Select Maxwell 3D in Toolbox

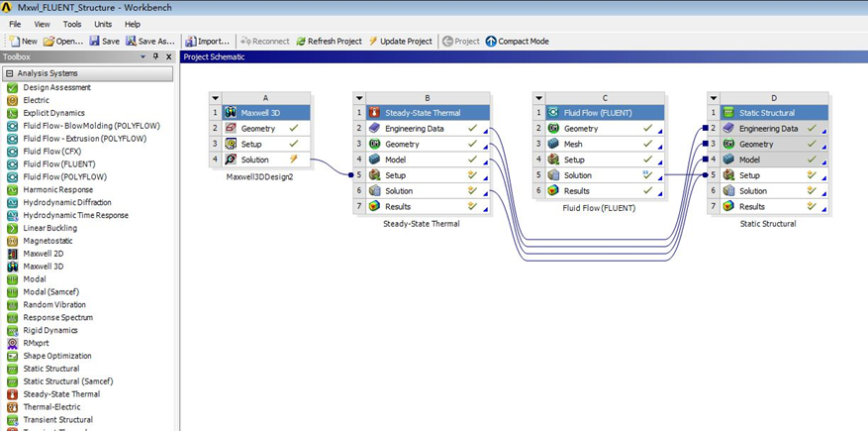[x=44, y=267]
